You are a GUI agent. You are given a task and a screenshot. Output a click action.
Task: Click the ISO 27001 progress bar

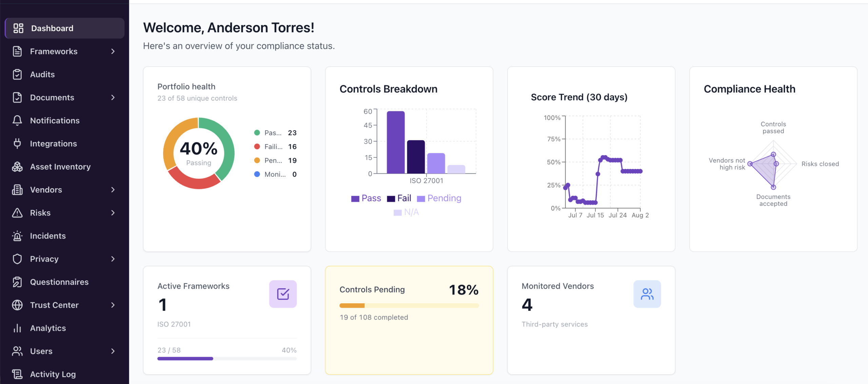coord(227,359)
